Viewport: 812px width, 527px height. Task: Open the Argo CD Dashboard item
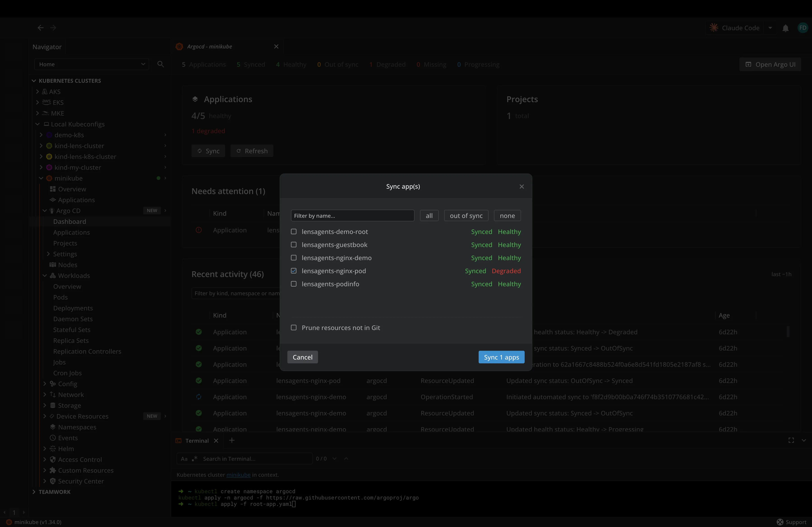point(70,221)
